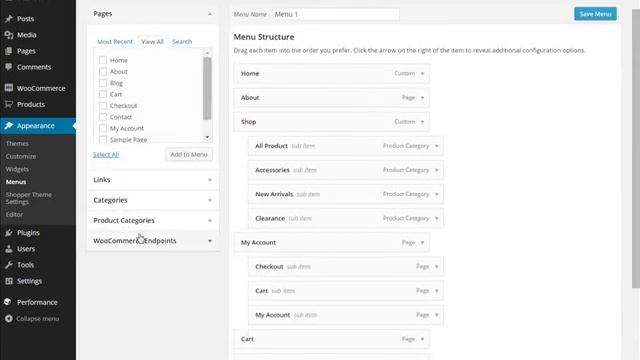Click the Comments bubble icon

click(x=9, y=67)
